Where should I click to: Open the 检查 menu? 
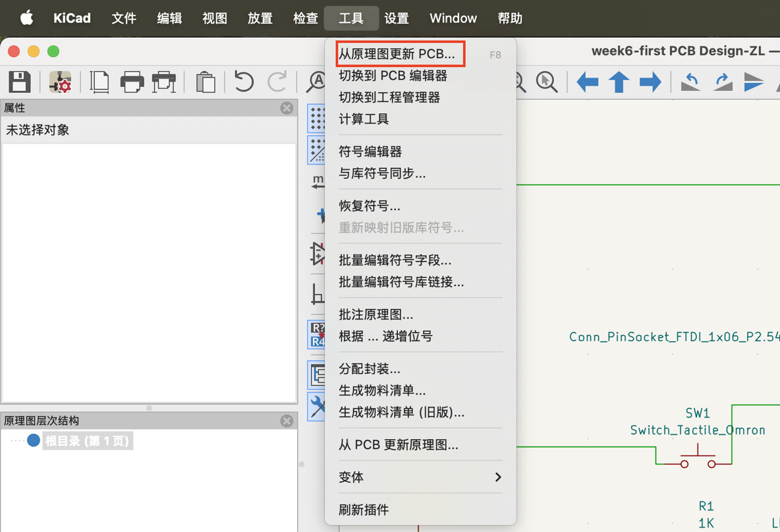pyautogui.click(x=306, y=18)
